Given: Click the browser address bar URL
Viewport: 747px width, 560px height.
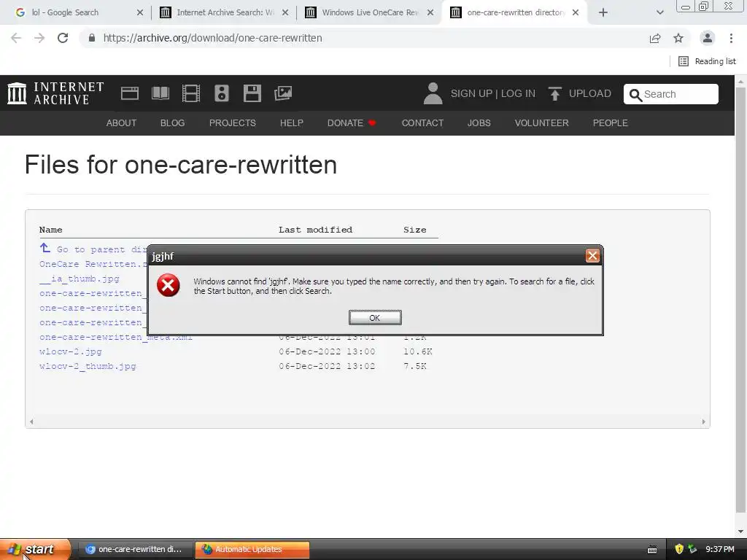Looking at the screenshot, I should (x=212, y=38).
